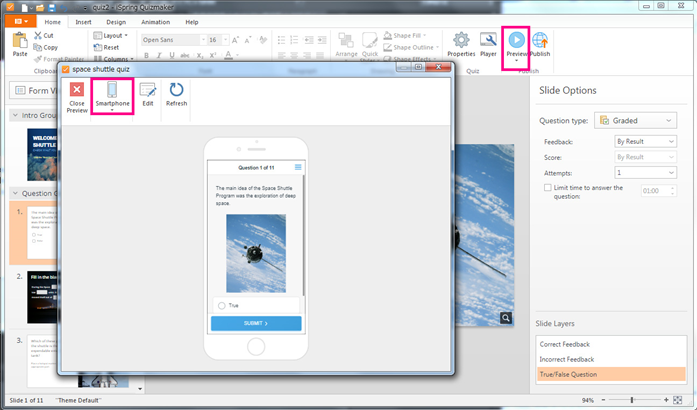Viewport: 697px width, 410px height.
Task: Open the Shape Fill dropdown
Action: 405,35
